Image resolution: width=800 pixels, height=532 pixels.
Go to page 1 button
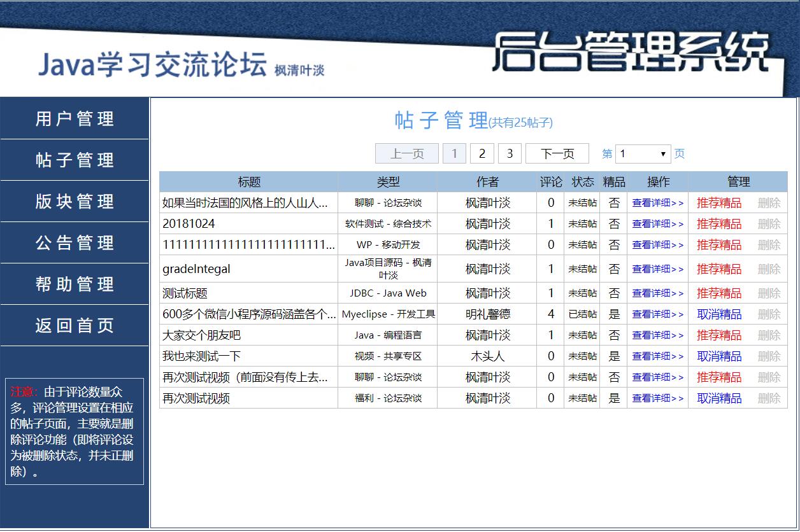coord(454,153)
